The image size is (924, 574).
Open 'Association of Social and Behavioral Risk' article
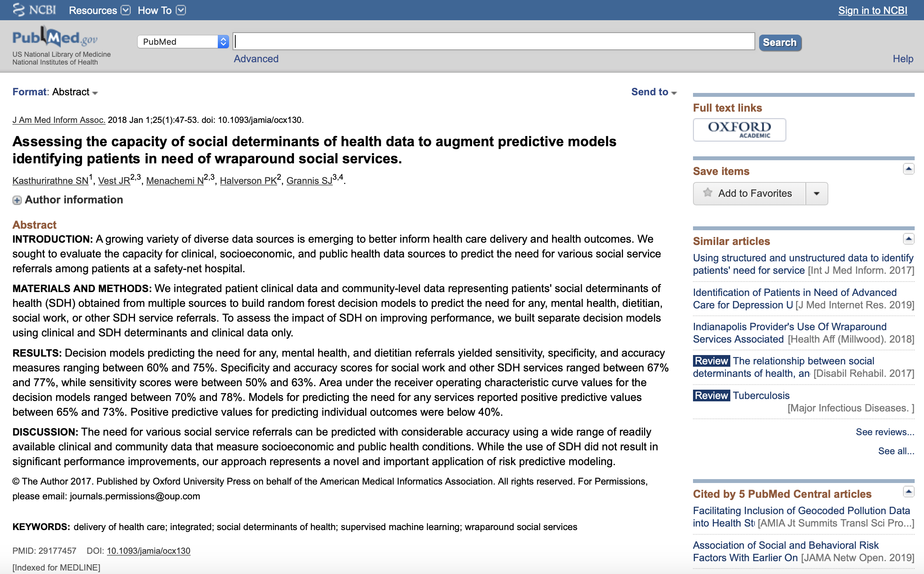(786, 551)
